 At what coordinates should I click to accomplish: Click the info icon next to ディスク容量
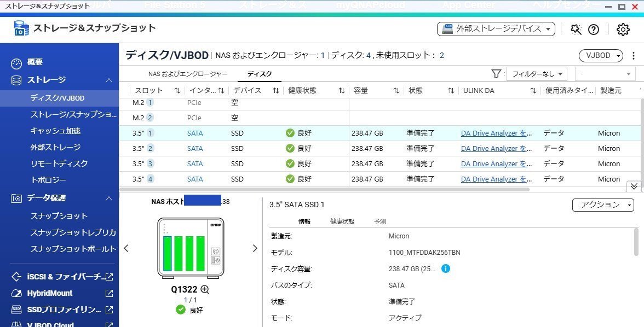pos(445,268)
